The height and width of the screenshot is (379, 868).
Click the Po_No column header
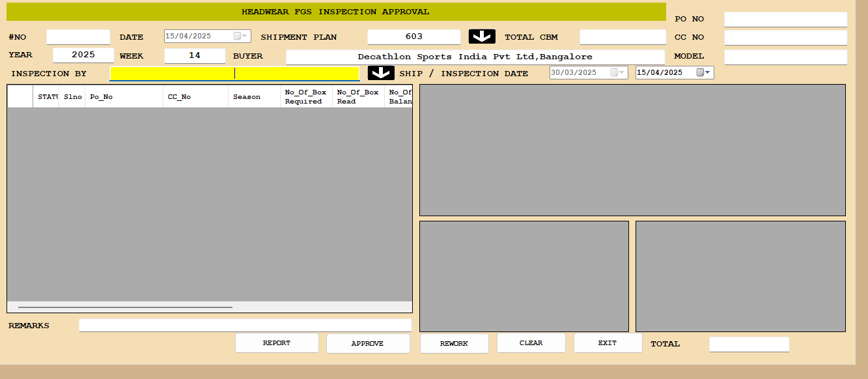(x=124, y=97)
